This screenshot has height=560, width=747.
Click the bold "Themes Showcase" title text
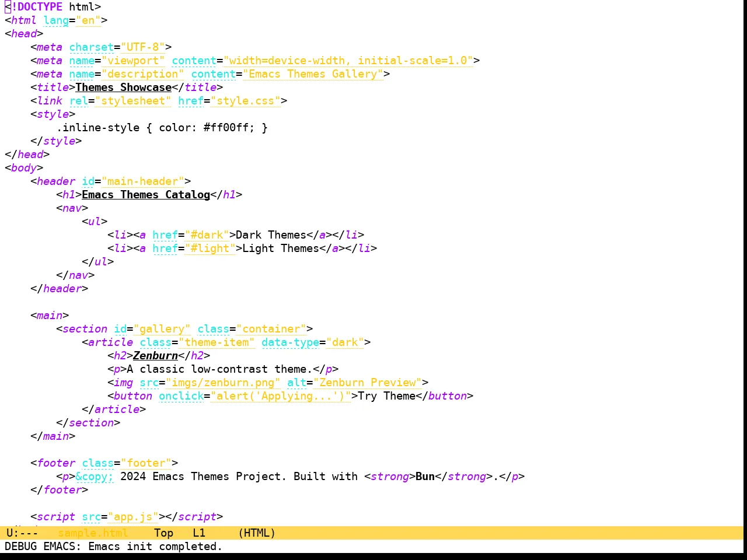click(124, 87)
